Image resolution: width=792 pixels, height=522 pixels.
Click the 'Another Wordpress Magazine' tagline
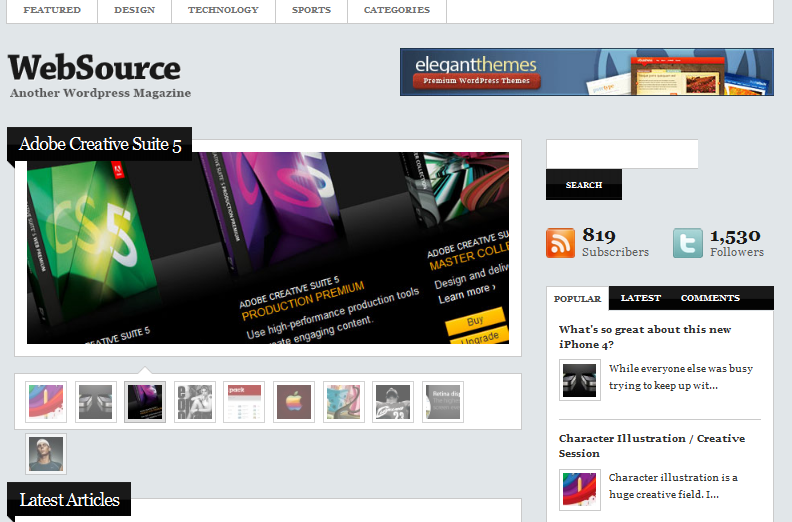101,93
